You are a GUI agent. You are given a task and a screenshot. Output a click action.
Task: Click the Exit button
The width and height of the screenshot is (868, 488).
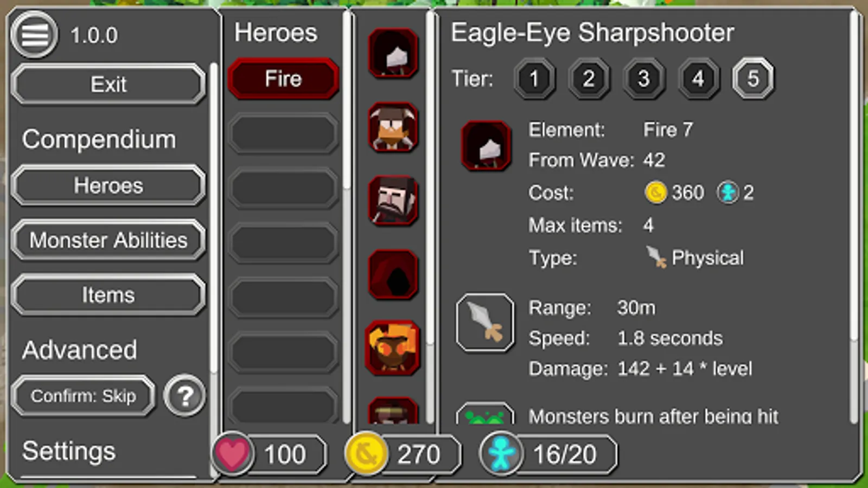[x=108, y=84]
